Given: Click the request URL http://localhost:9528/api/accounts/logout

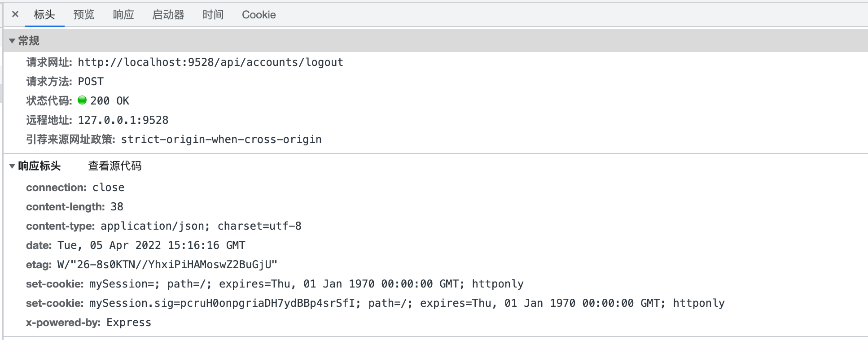Looking at the screenshot, I should [210, 62].
